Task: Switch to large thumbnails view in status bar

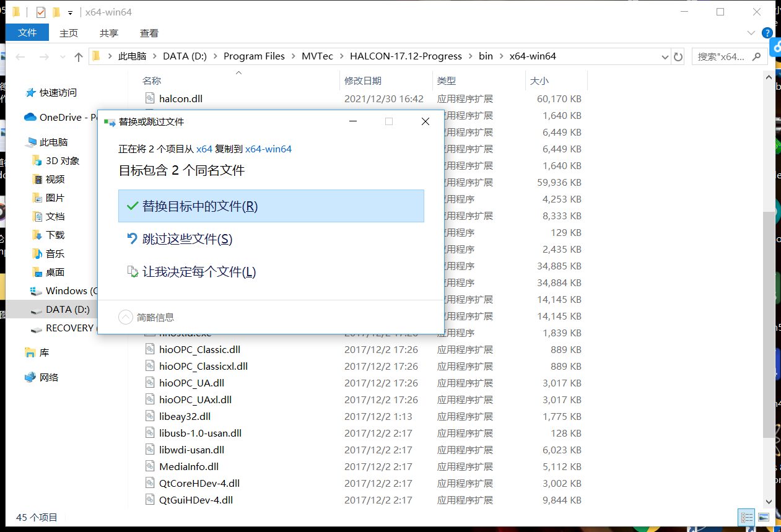Action: pyautogui.click(x=763, y=517)
